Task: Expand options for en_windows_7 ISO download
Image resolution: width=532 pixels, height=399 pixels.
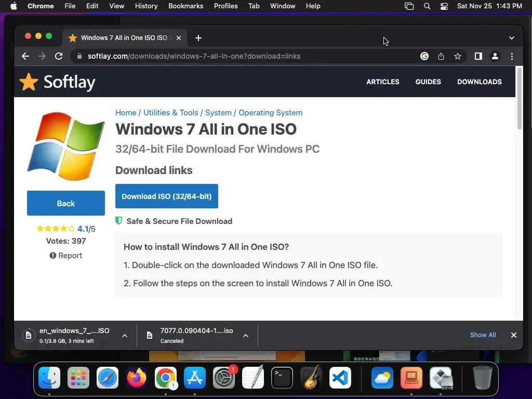Action: (125, 336)
